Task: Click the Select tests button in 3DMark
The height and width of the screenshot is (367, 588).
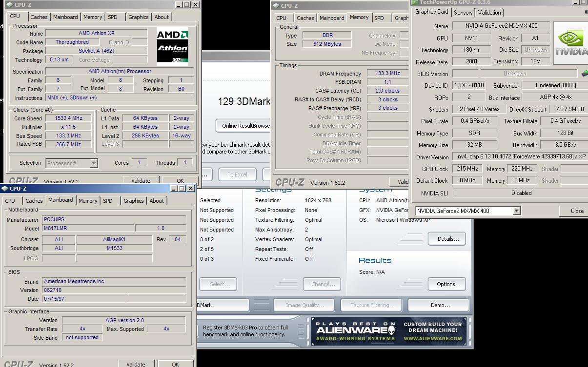Action: pos(219,284)
